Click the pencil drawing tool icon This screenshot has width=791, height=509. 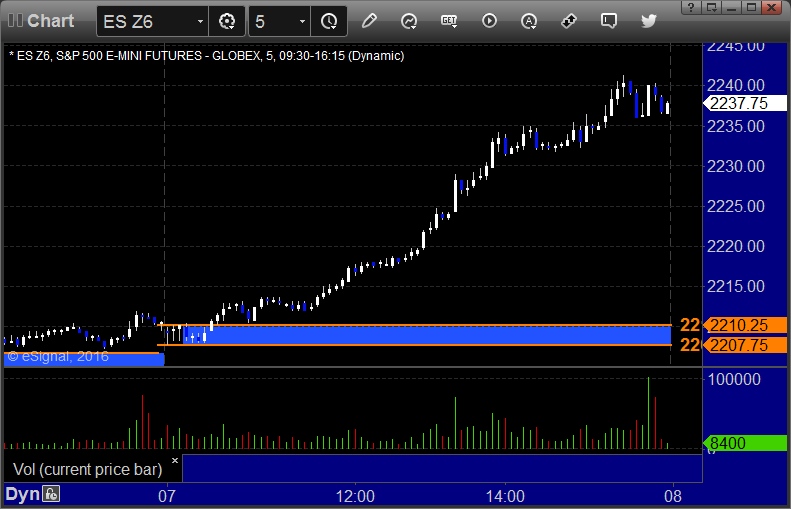tap(369, 20)
